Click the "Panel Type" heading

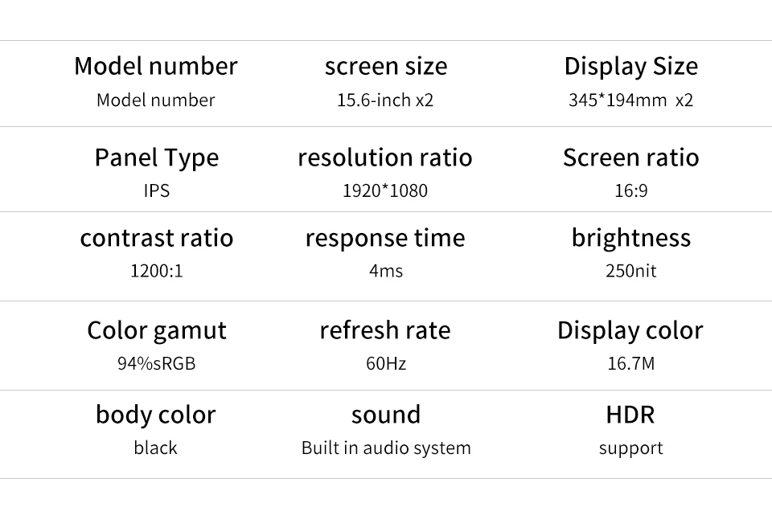point(156,158)
